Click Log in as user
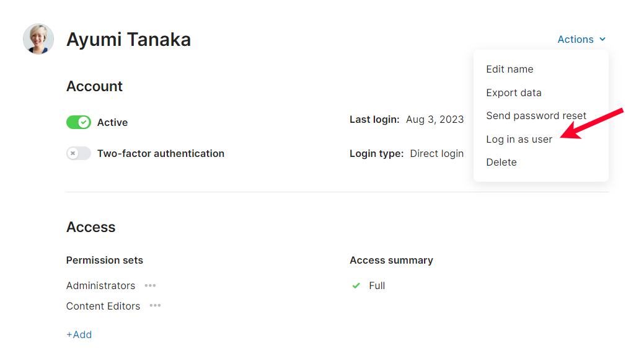Screen dimensions: 644x348 (519, 139)
